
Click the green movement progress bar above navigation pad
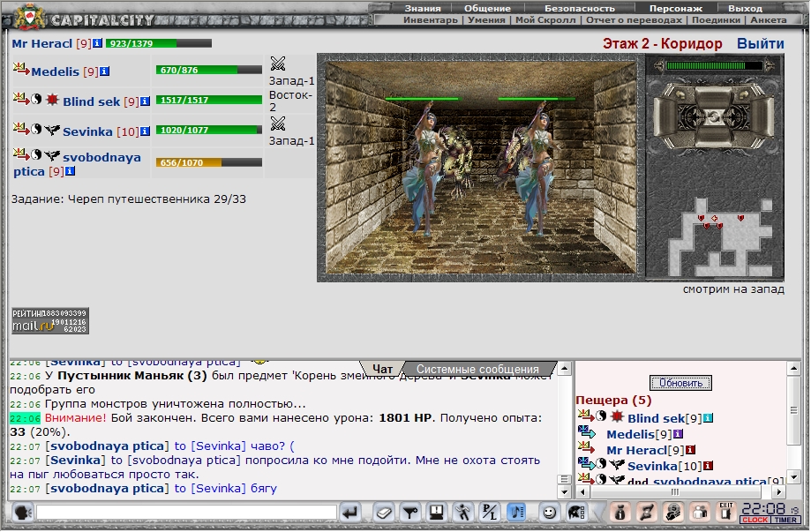point(714,65)
